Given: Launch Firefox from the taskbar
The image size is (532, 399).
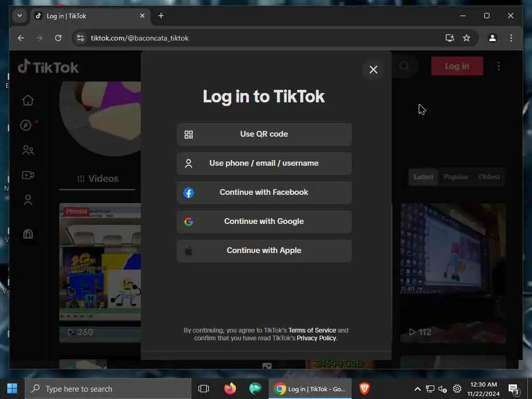Looking at the screenshot, I should pyautogui.click(x=230, y=389).
